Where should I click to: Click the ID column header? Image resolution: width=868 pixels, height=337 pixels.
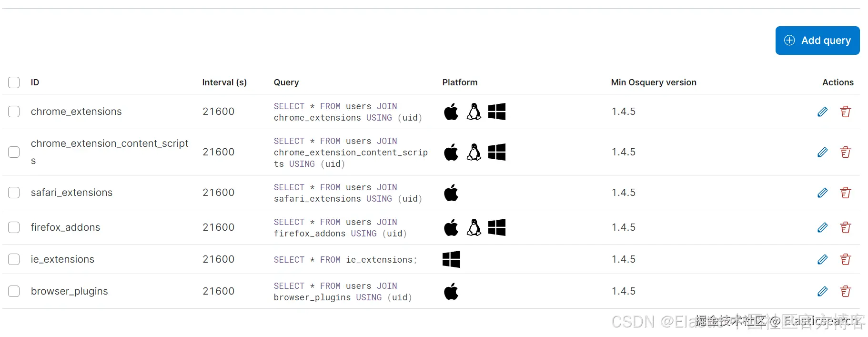pyautogui.click(x=35, y=82)
